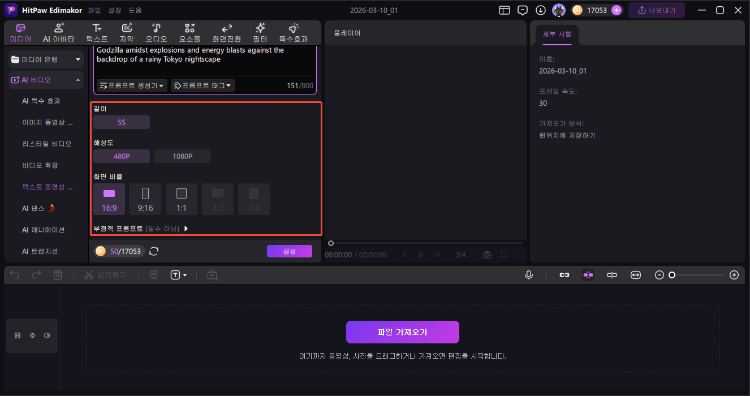This screenshot has height=396, width=750.
Task: Undo the last timeline action
Action: click(x=15, y=275)
